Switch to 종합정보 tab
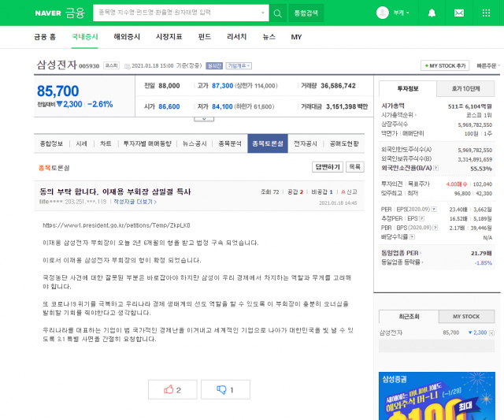504x420 pixels. pos(51,143)
